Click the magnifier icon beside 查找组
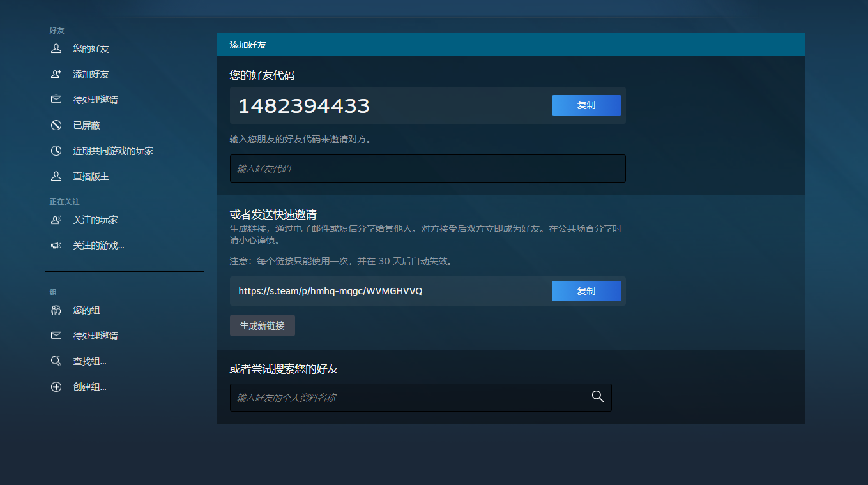Viewport: 868px width, 485px height. point(56,361)
